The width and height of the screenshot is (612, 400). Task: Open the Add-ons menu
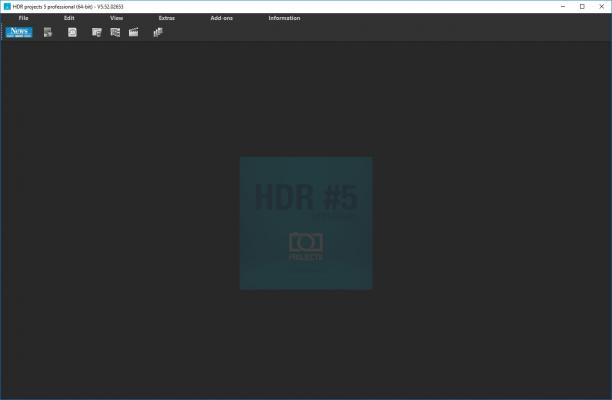221,18
